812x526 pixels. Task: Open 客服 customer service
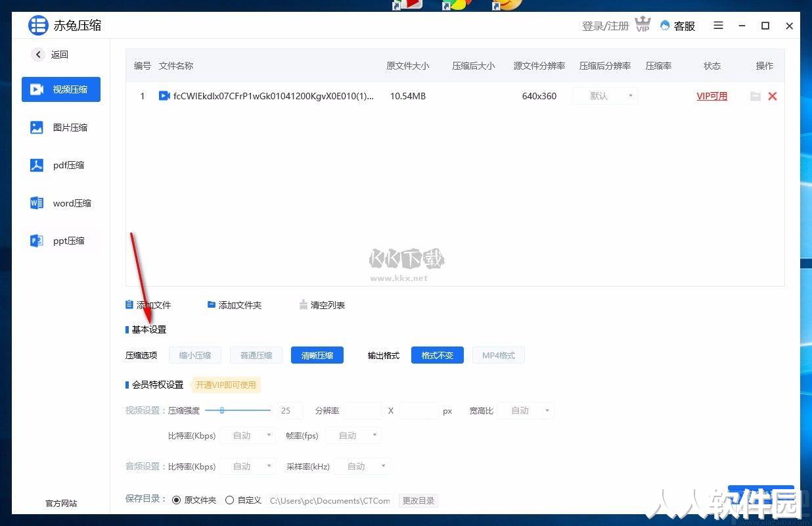tap(677, 26)
